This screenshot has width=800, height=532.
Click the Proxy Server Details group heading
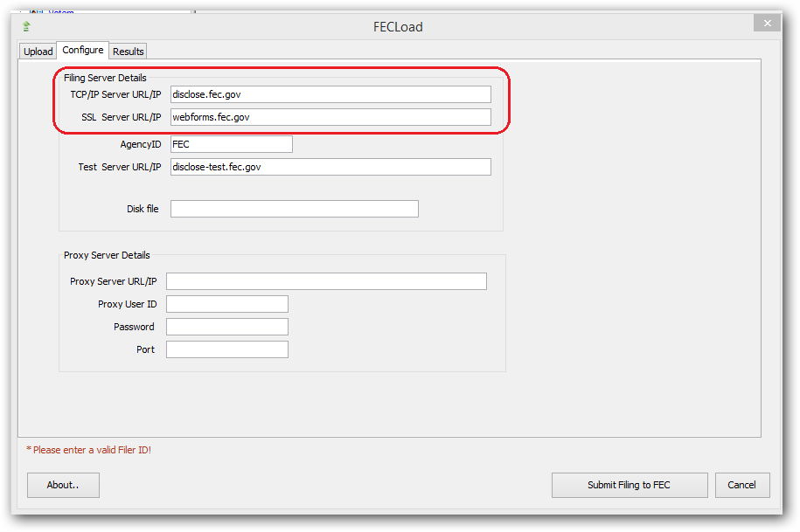pos(107,256)
